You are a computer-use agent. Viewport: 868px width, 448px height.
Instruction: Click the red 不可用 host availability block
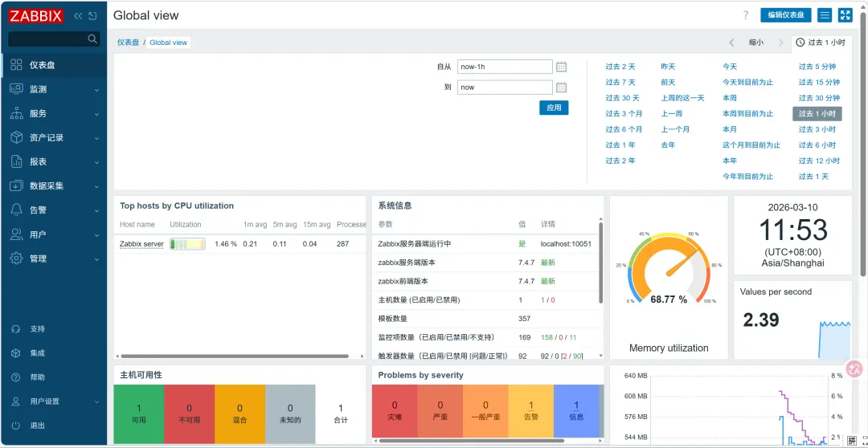point(190,414)
